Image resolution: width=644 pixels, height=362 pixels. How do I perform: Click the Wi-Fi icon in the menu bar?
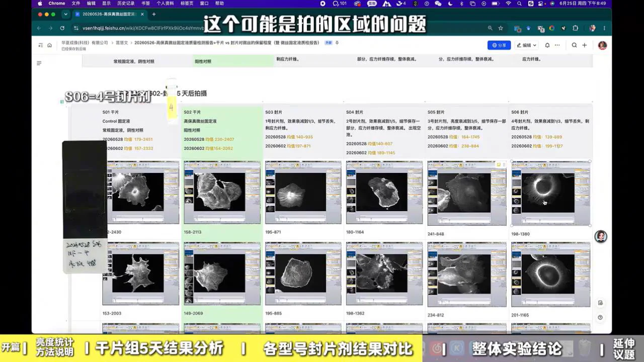(x=509, y=4)
